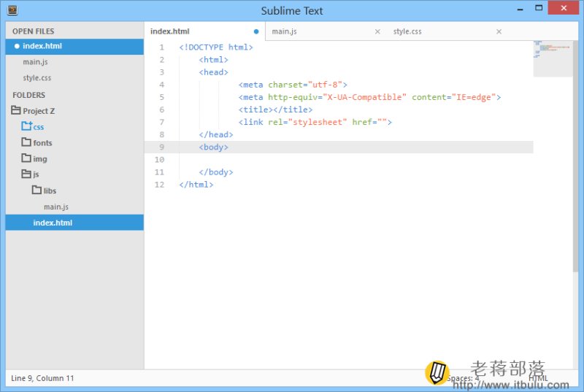Click the img folder icon

point(26,158)
